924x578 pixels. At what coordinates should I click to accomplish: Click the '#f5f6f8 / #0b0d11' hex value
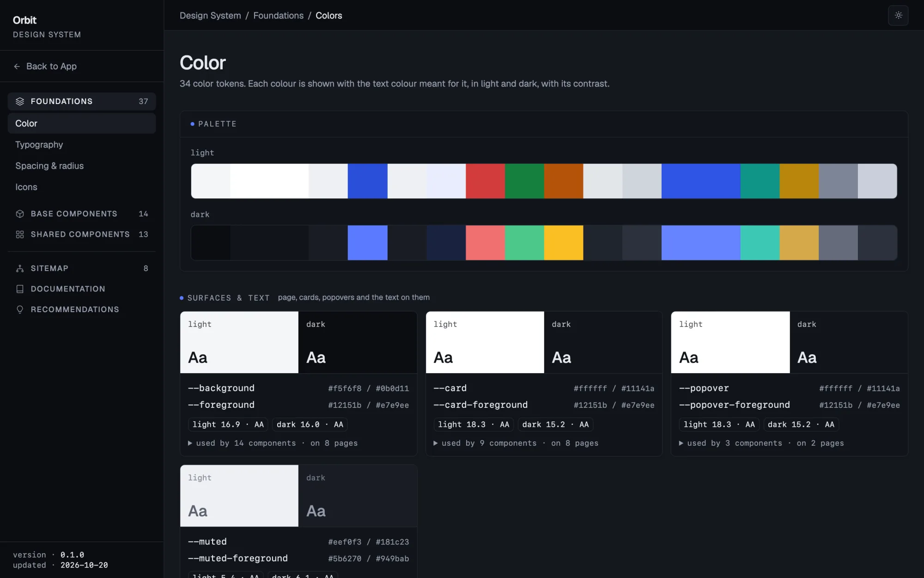[369, 388]
